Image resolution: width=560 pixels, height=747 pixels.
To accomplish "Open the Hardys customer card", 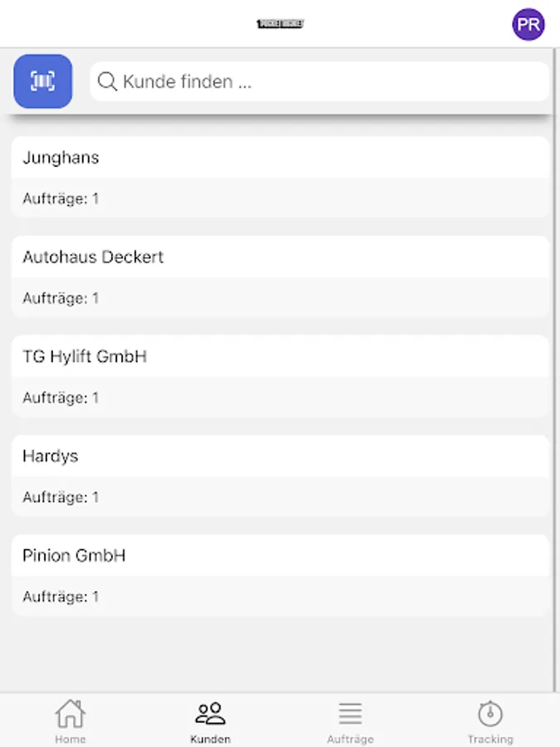I will click(280, 476).
